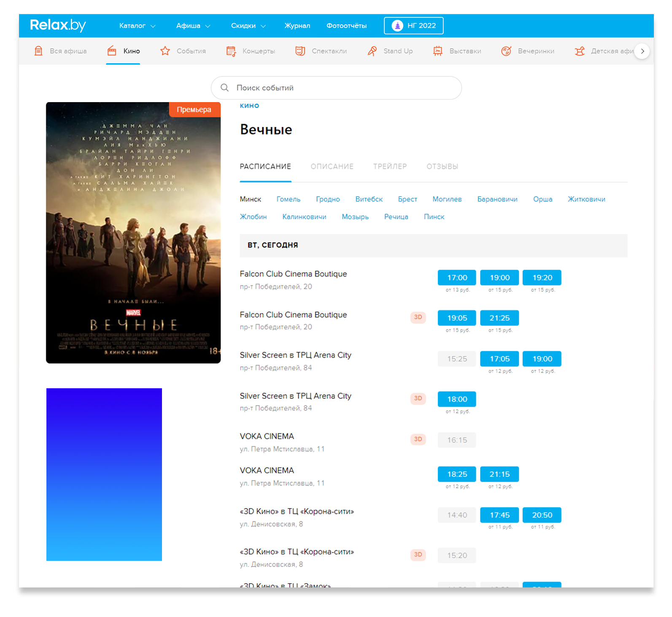Viewport: 672px width, 617px height.
Task: Open the Фотоотчёты menu item
Action: point(346,26)
